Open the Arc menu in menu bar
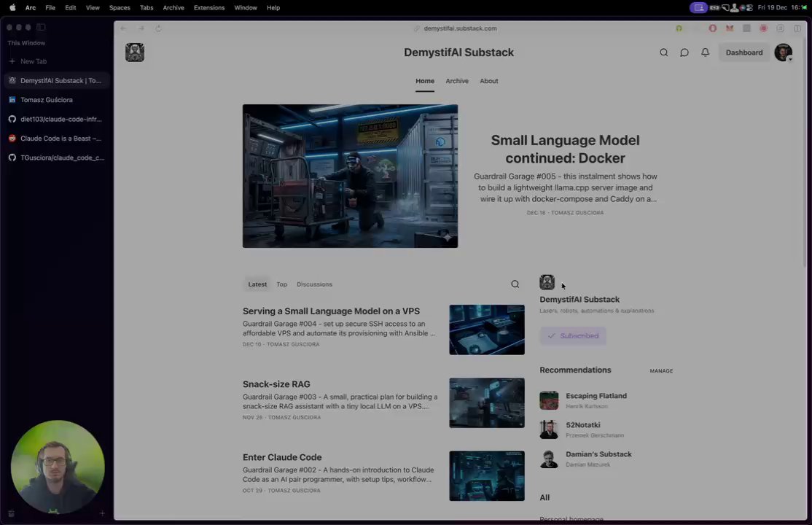 click(31, 8)
